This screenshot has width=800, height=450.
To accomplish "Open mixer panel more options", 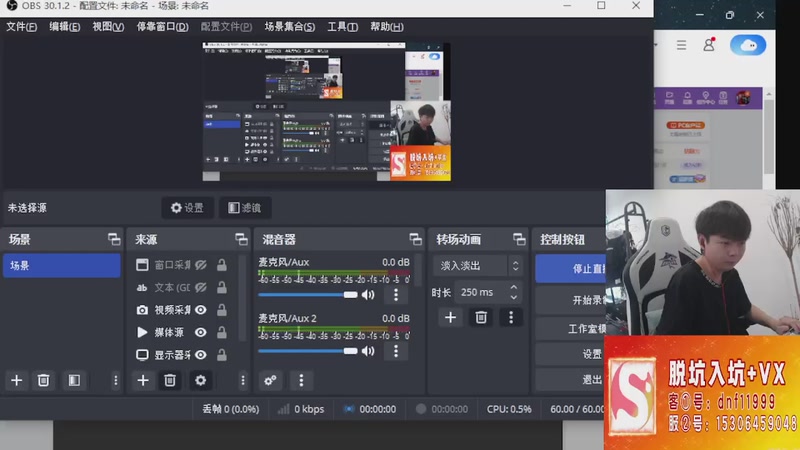I will click(x=301, y=380).
